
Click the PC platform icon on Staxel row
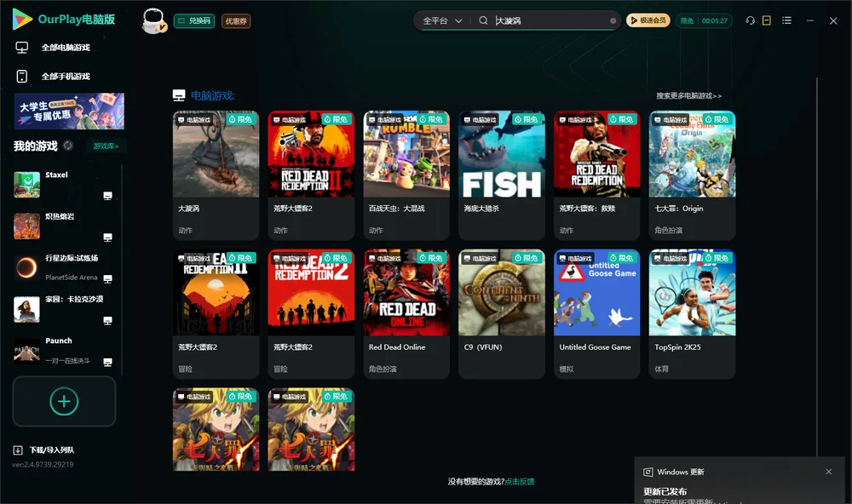point(107,196)
